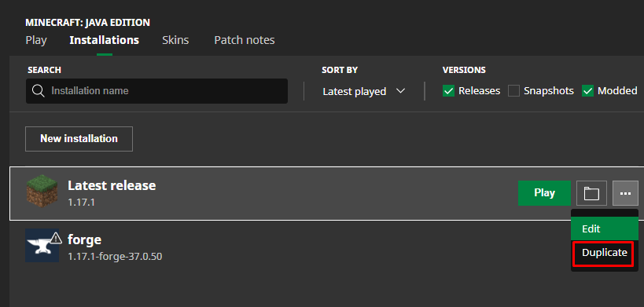Viewport: 644px width, 307px height.
Task: Click the forge anvil icon
Action: click(x=42, y=246)
